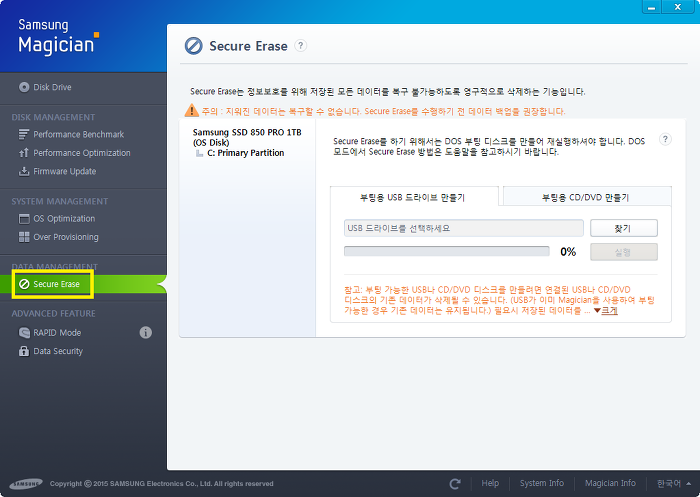Screen dimensions: 700x497
Task: Click the Performance Benchmark bars icon
Action: (24, 134)
